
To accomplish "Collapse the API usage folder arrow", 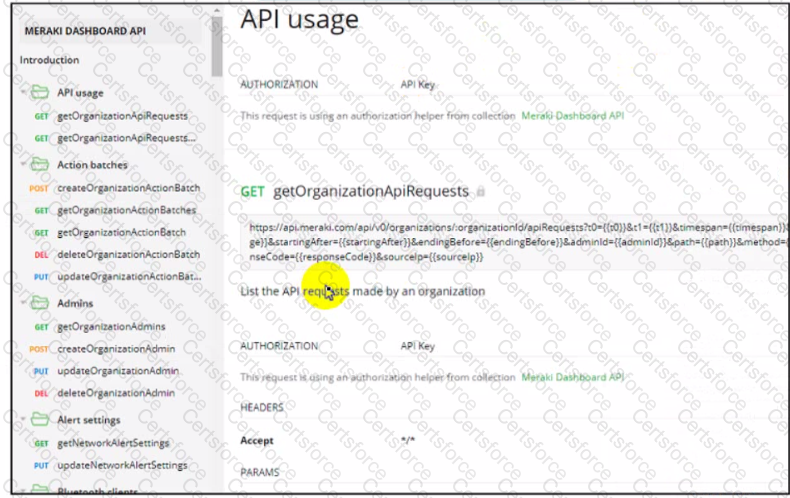I will tap(24, 92).
